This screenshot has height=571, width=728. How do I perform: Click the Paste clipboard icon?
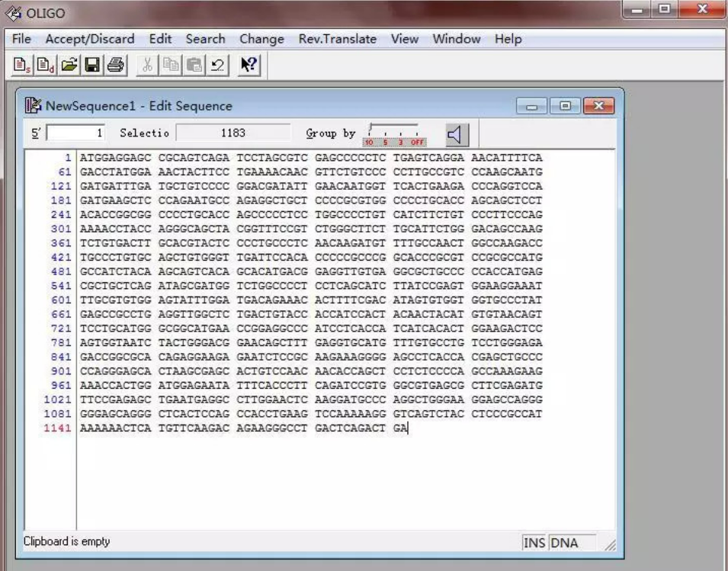point(194,65)
